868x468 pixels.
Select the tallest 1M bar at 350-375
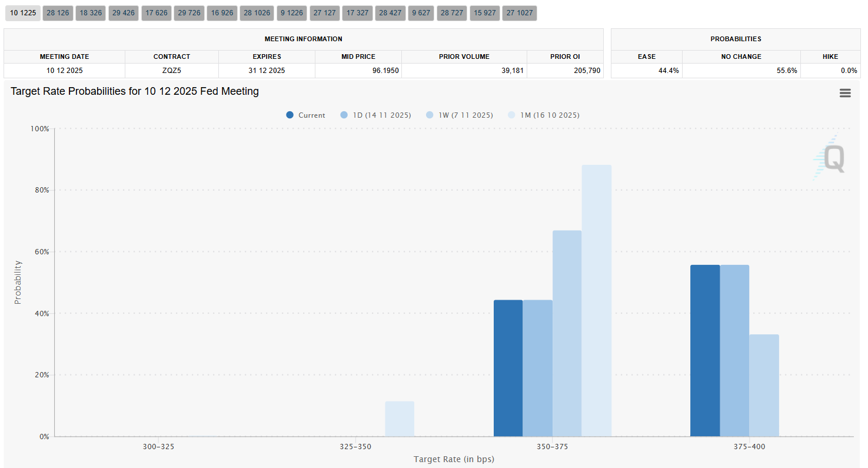(x=596, y=301)
